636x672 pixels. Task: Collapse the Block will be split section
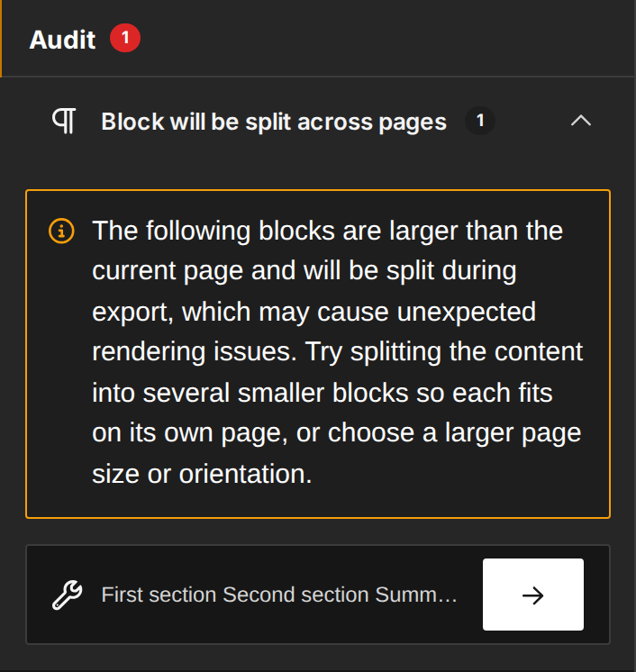[x=581, y=121]
